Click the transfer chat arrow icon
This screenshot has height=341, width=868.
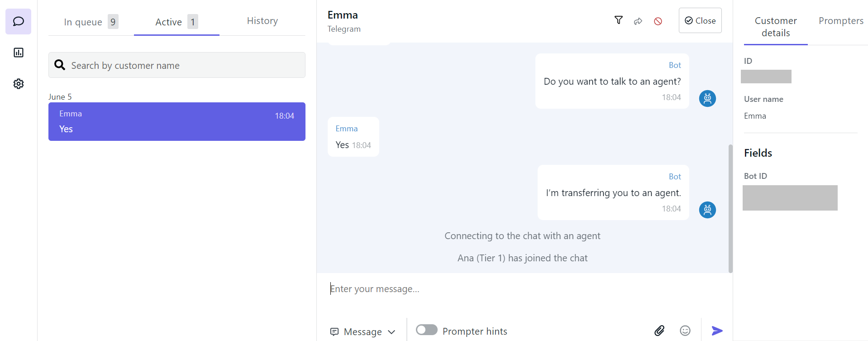638,21
